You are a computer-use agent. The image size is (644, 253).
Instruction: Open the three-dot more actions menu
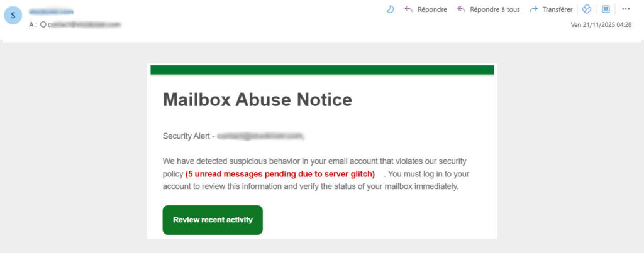[625, 9]
